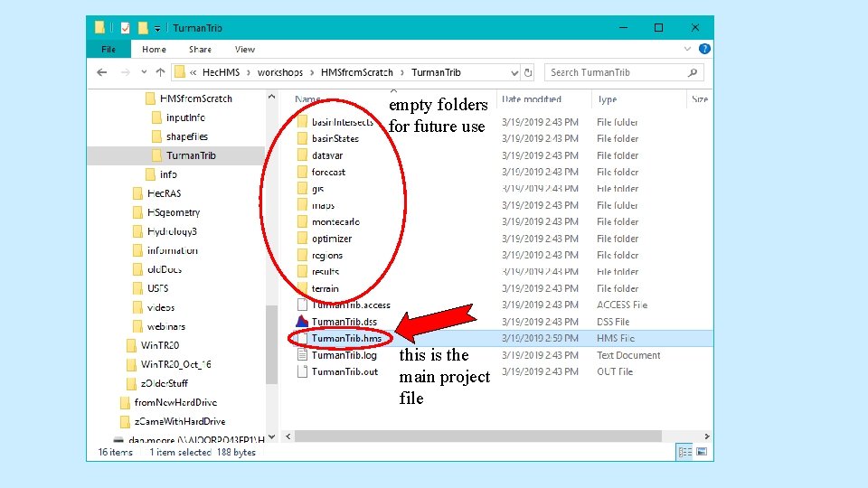Image resolution: width=868 pixels, height=488 pixels.
Task: Select HSgeometry folder in navigation tree
Action: click(x=174, y=212)
